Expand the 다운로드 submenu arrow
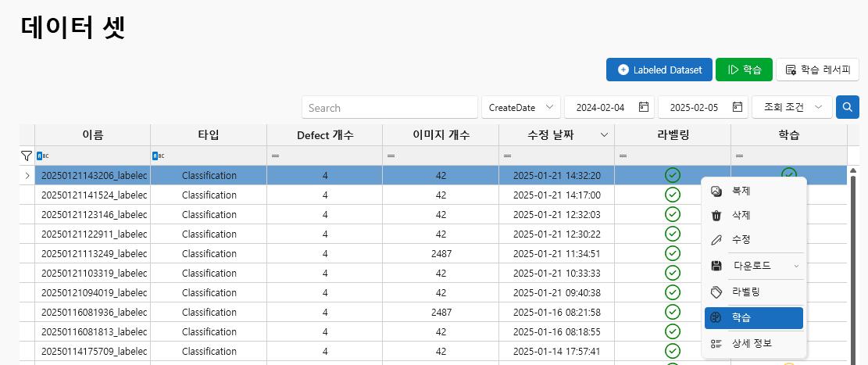 point(796,266)
